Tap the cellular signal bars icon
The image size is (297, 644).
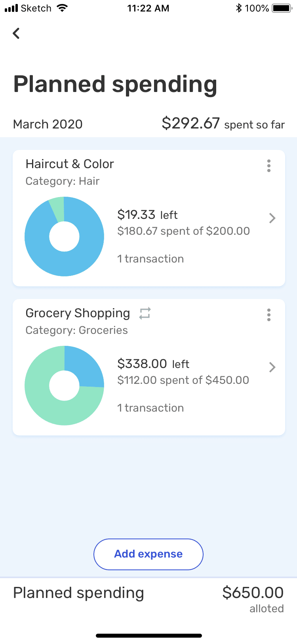pos(11,8)
